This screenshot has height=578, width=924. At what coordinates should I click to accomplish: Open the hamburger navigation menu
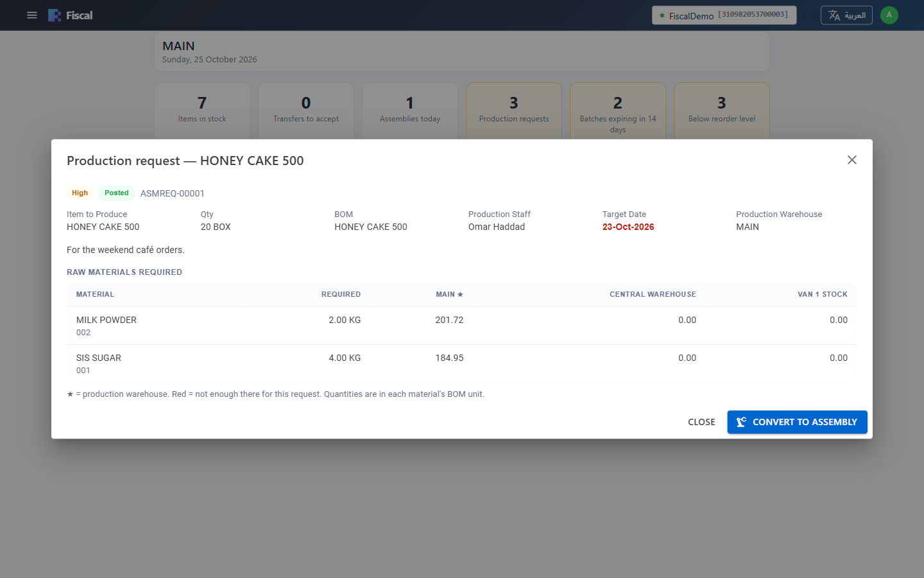coord(32,15)
